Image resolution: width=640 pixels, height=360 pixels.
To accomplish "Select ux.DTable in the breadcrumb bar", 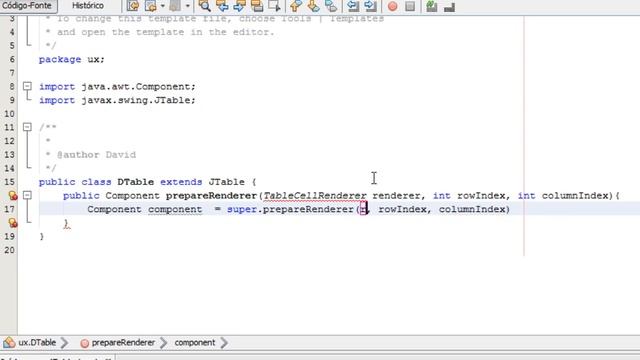I will (37, 342).
